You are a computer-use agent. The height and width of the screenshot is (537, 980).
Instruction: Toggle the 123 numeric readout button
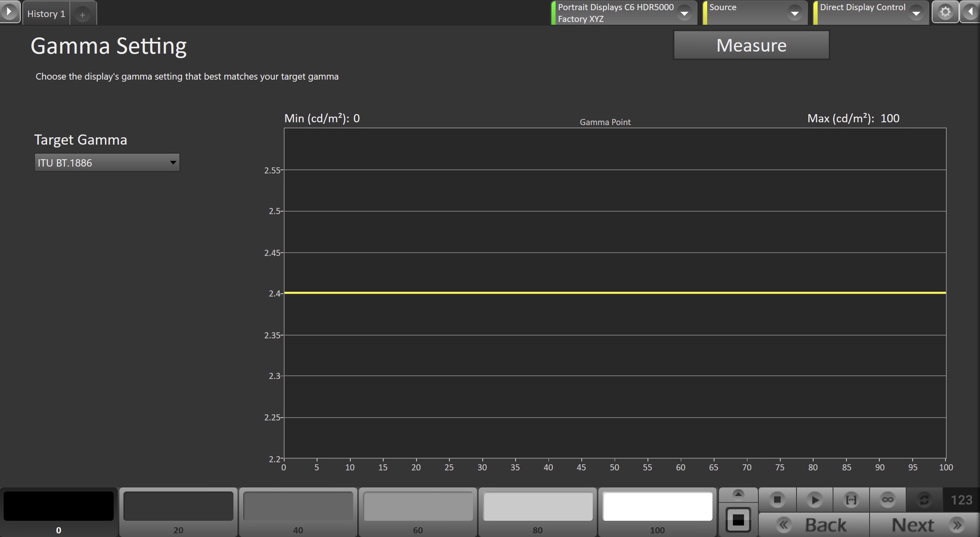(961, 500)
